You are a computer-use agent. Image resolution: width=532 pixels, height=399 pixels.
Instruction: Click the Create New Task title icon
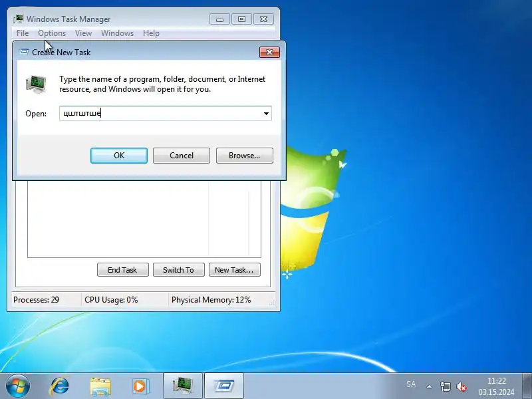pos(24,52)
